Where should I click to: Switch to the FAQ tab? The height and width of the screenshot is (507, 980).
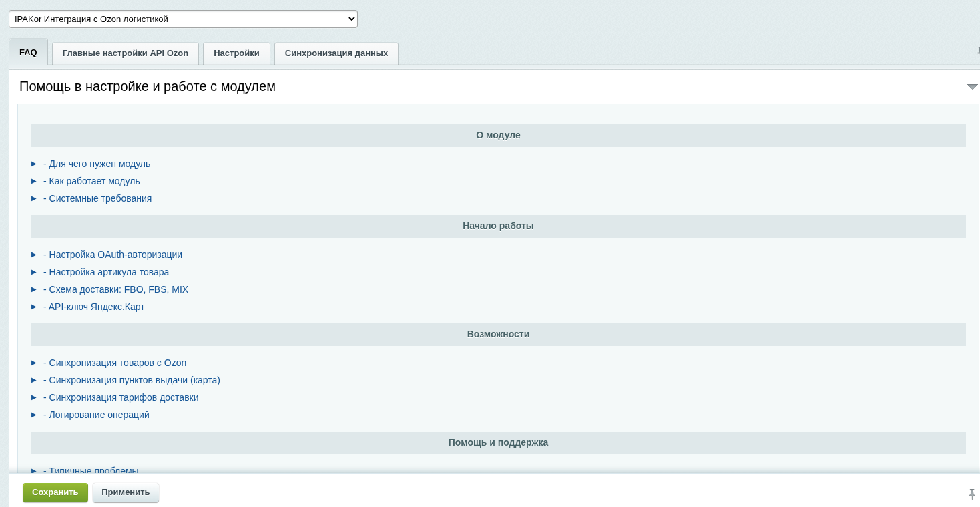[x=28, y=53]
